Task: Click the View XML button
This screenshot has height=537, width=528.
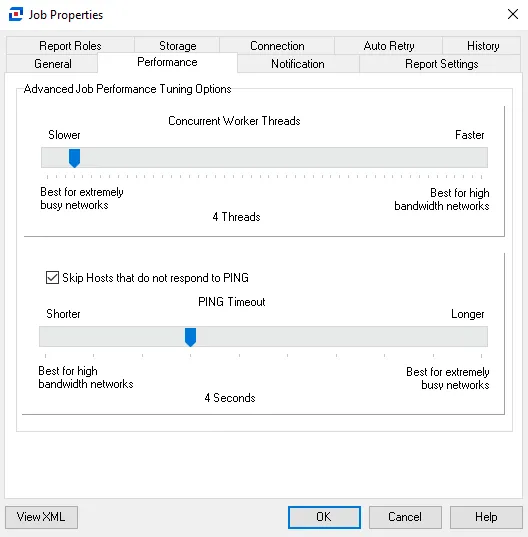Action: tap(41, 517)
